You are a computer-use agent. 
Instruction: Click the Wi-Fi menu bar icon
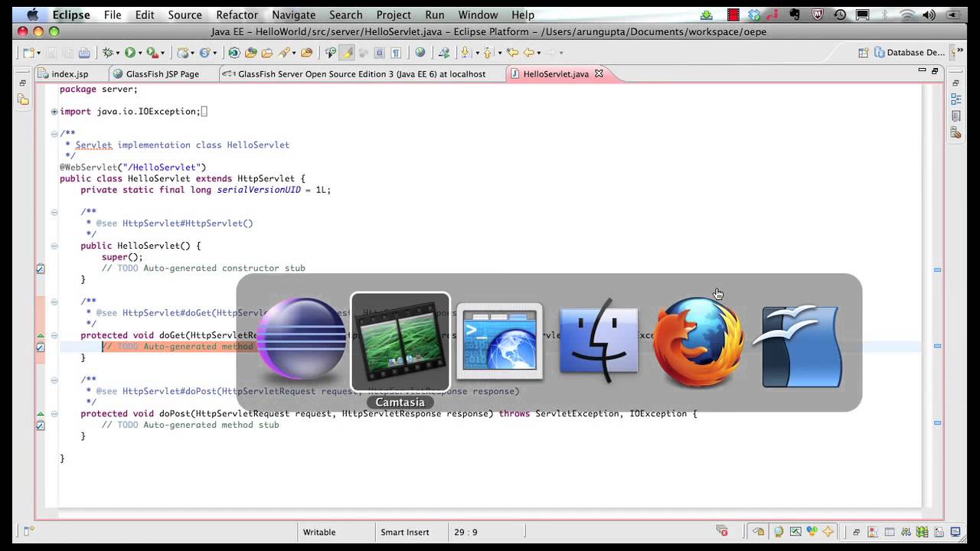[907, 15]
